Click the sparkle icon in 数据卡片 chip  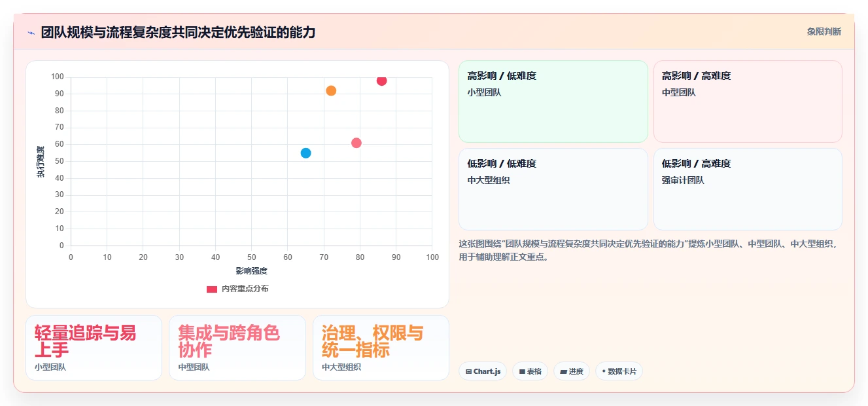coord(604,371)
